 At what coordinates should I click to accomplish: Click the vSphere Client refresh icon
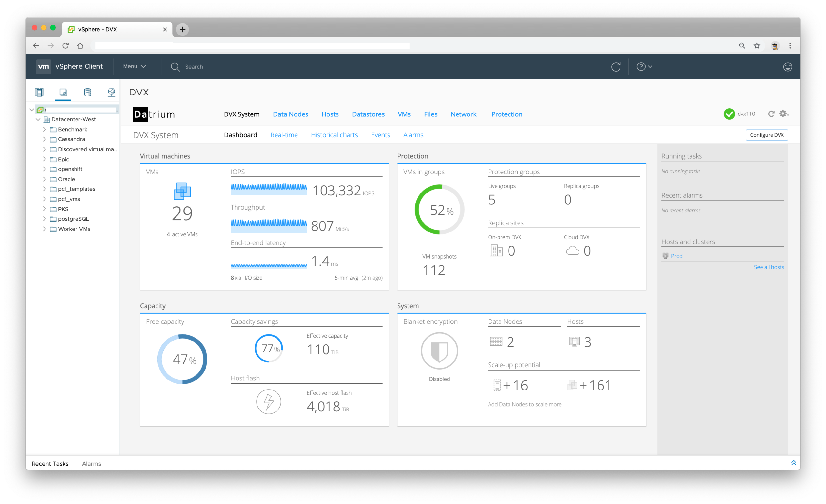tap(616, 67)
